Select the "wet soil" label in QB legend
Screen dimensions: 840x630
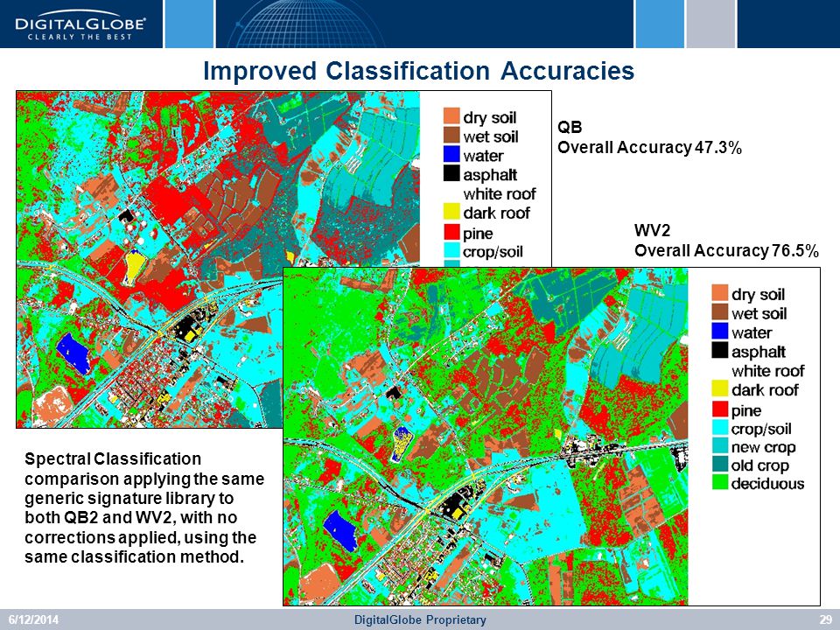coord(491,136)
